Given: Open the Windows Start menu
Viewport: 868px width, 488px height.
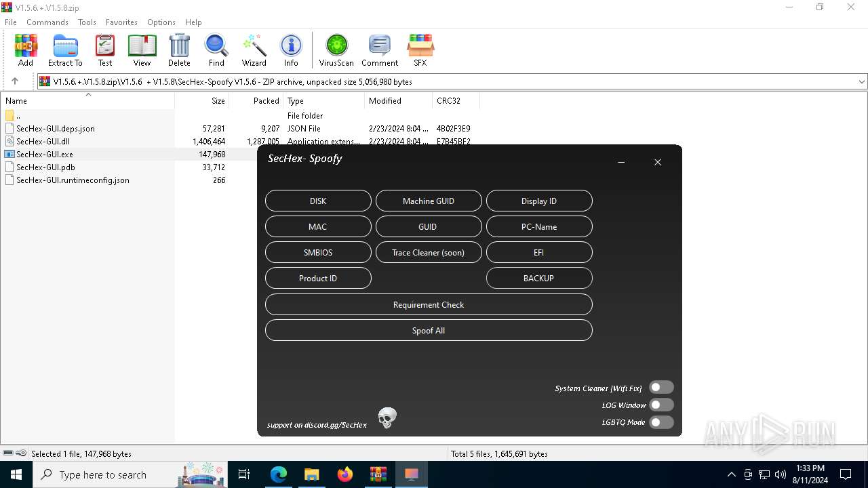Looking at the screenshot, I should (16, 474).
